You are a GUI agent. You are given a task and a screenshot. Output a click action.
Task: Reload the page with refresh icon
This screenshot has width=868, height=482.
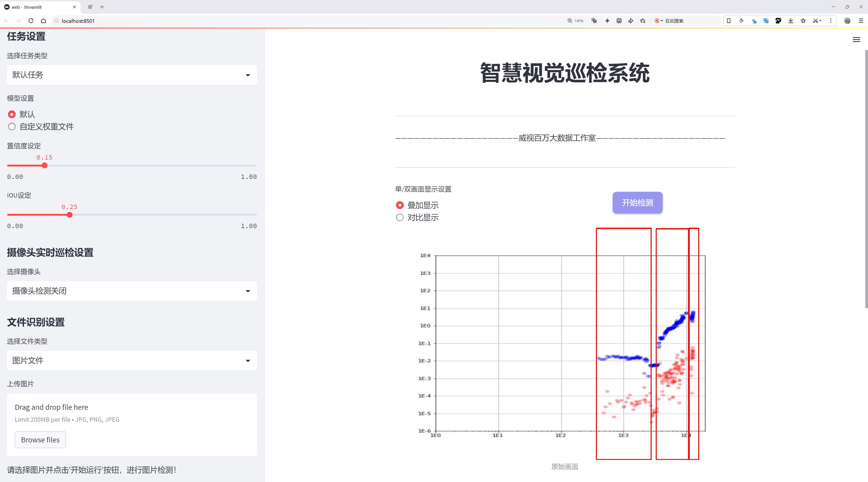(31, 21)
